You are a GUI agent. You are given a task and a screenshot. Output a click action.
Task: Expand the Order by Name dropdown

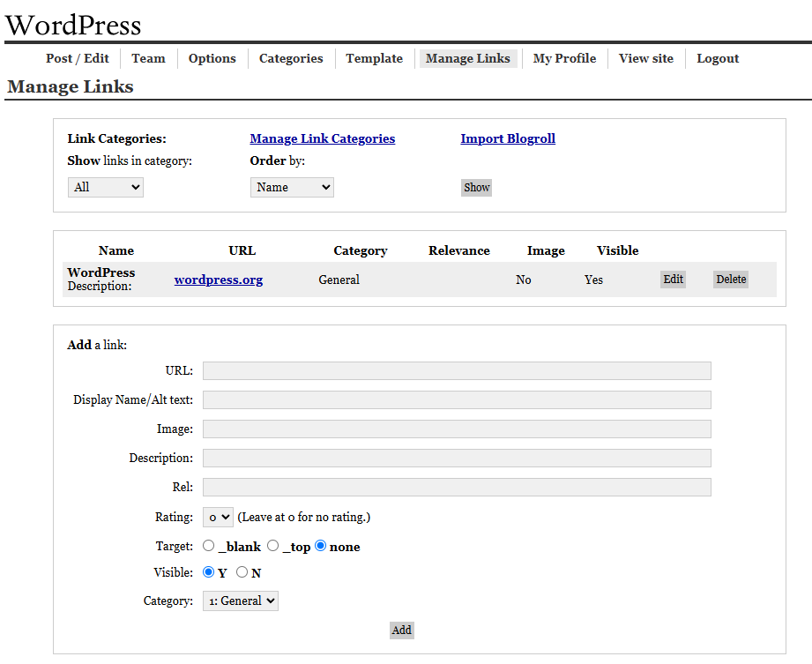(292, 188)
